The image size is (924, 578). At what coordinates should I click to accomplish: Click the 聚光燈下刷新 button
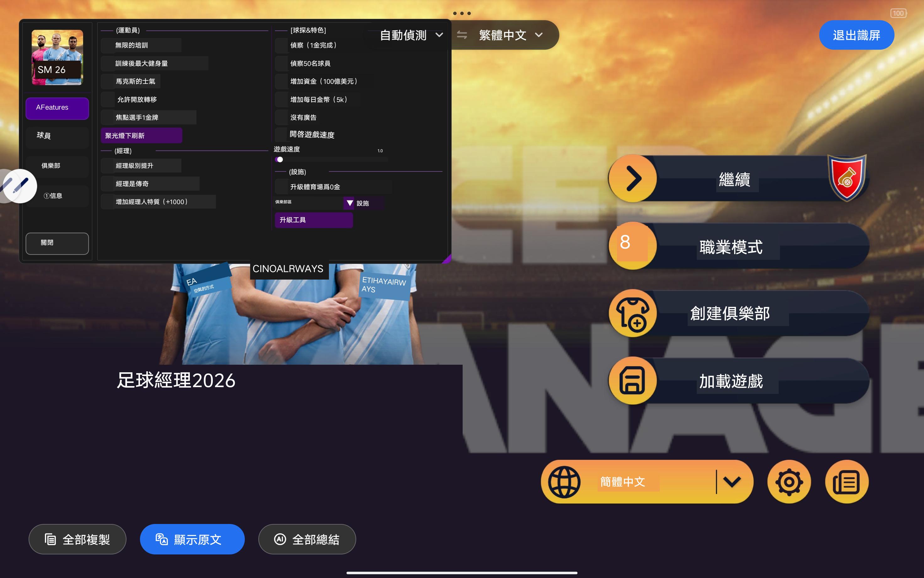click(141, 136)
